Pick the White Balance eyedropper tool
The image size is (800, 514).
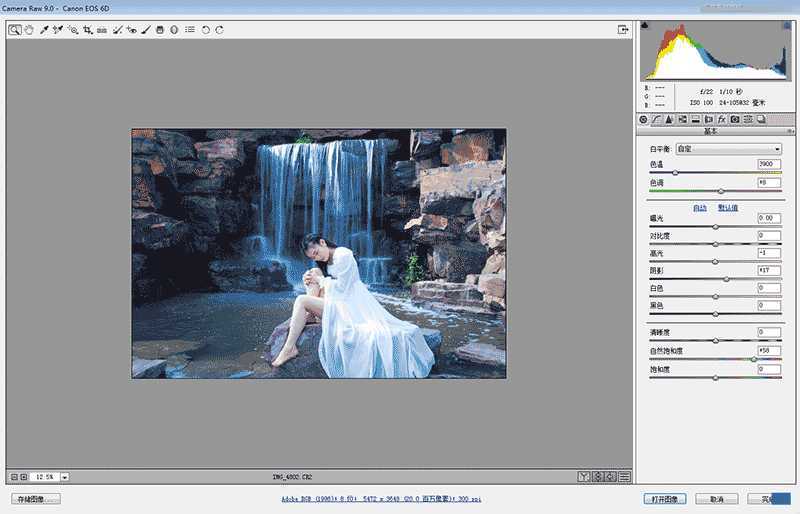pyautogui.click(x=44, y=30)
